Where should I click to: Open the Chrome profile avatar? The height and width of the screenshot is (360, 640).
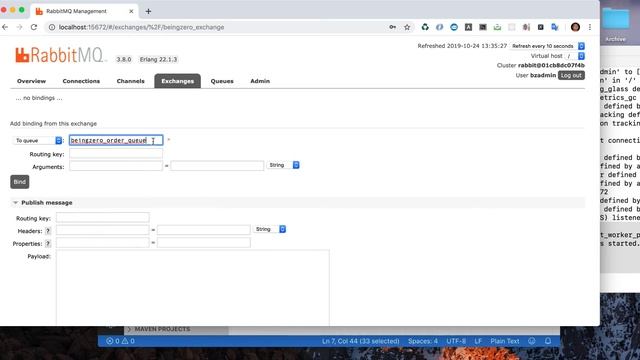point(575,27)
